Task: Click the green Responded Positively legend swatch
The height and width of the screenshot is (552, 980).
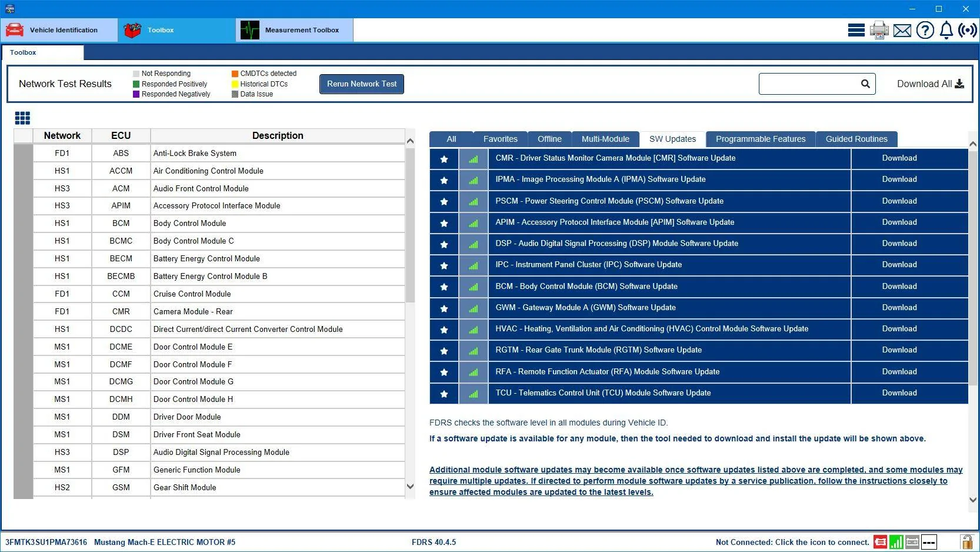Action: point(136,84)
